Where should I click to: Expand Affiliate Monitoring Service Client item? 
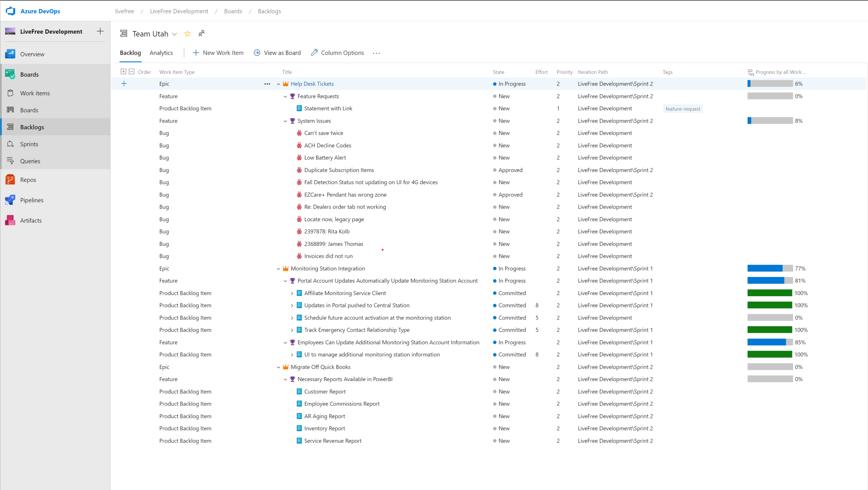click(292, 293)
